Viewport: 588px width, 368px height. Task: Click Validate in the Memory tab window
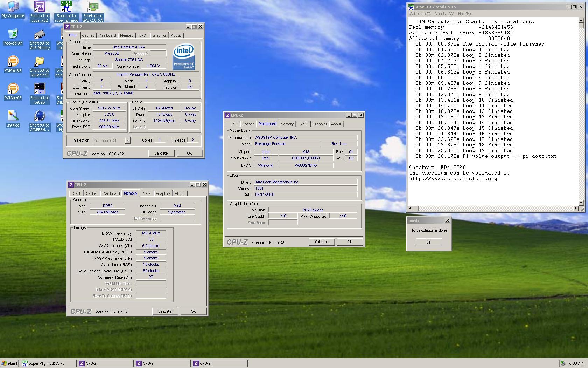(165, 311)
